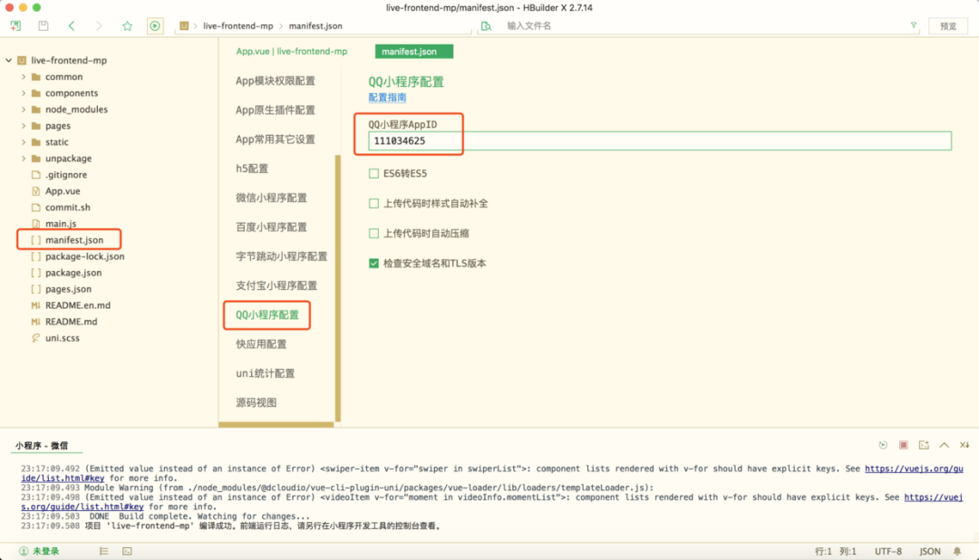Expand the static folder
Screen dimensions: 979x560
(x=24, y=141)
